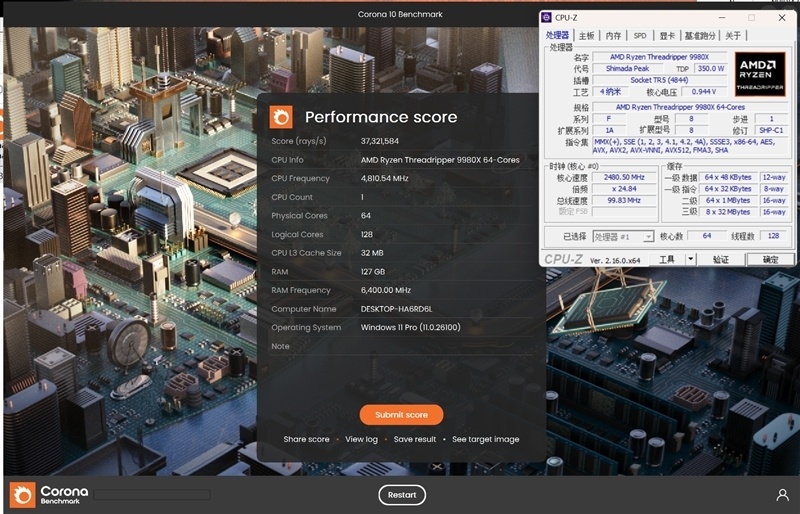Screen dimensions: 800x514
Task: Open the SPD tab
Action: [639, 36]
